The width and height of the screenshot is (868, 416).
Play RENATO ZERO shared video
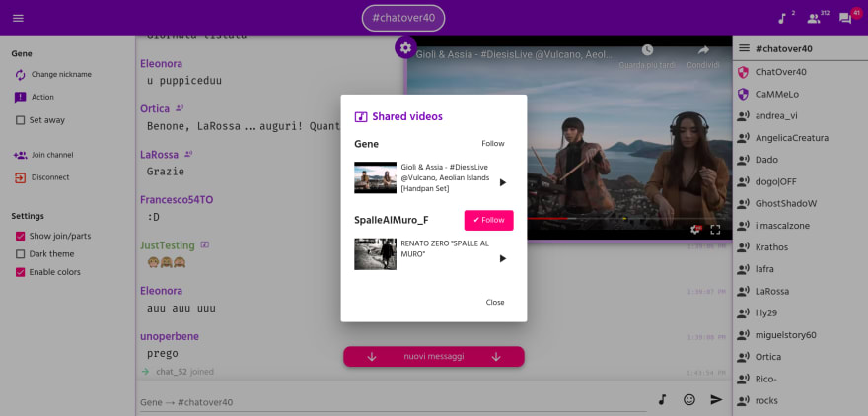pos(503,258)
